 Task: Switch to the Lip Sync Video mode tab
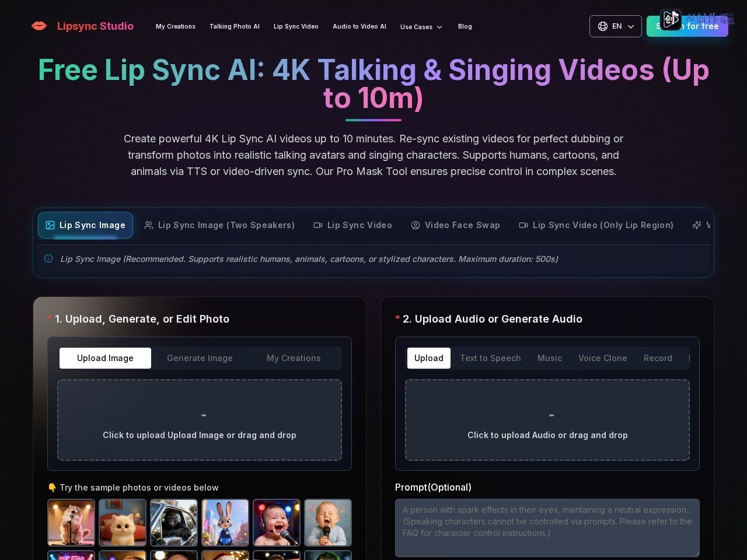[352, 225]
